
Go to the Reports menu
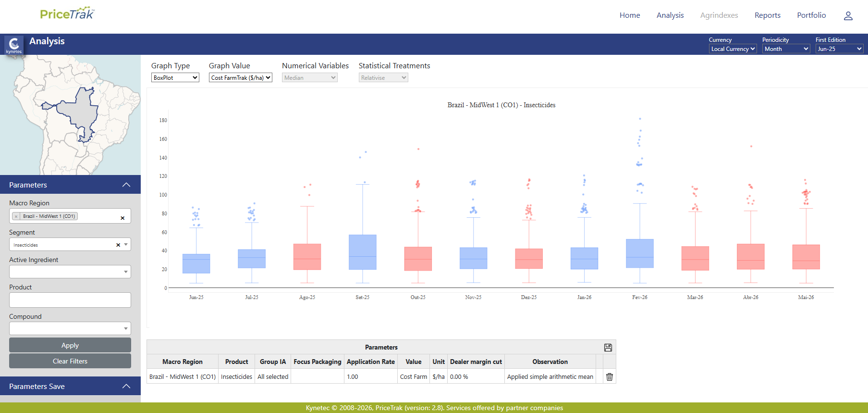(768, 15)
